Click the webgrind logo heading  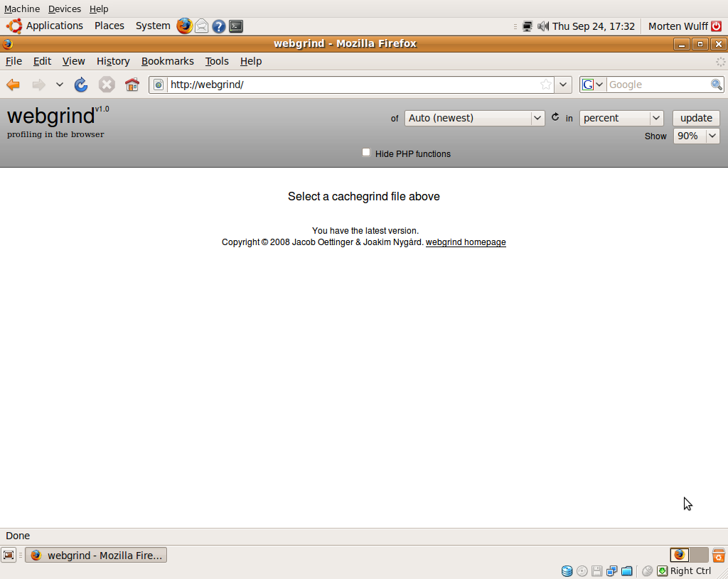(51, 116)
